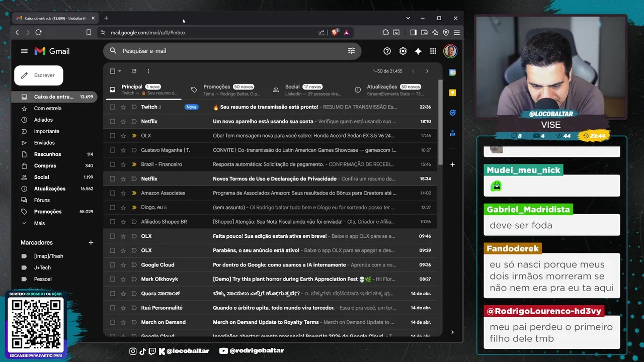This screenshot has width=644, height=362.
Task: Get add-ons plus icon in side panel
Action: coord(452,164)
